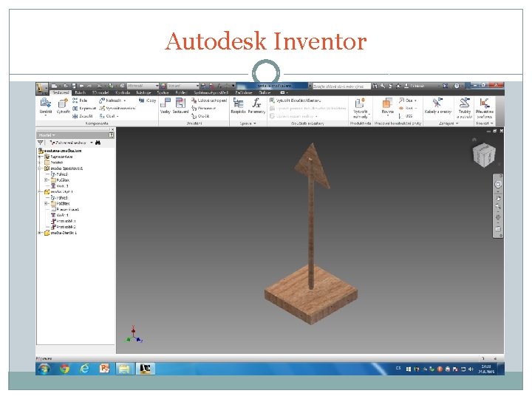Switch to the Pohled ribbon tab
The width and height of the screenshot is (532, 399).
[181, 92]
